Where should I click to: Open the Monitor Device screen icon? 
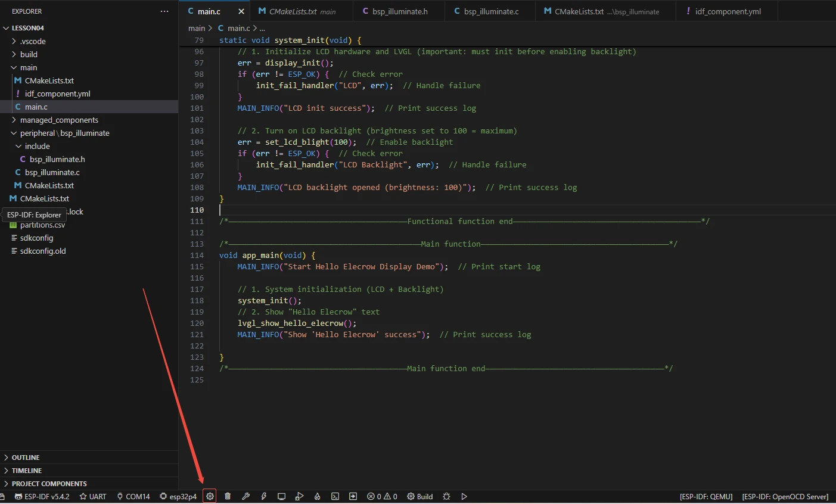(281, 496)
